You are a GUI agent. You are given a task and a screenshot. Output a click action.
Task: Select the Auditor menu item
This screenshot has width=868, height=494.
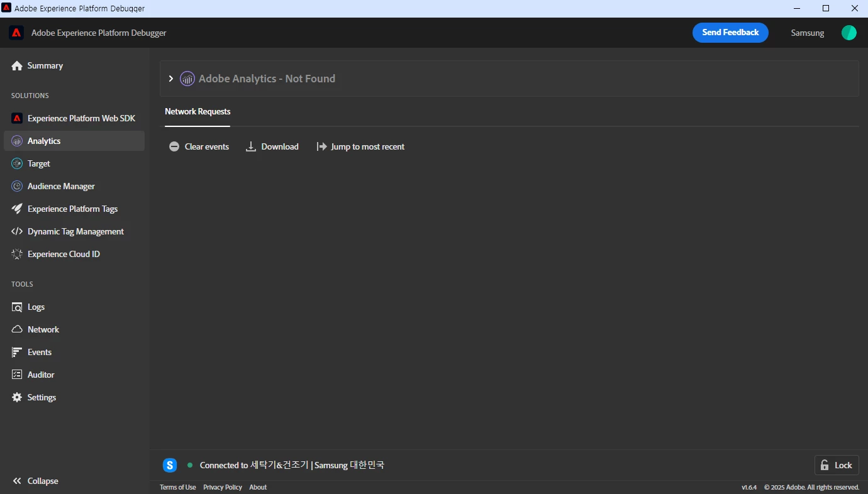point(74,375)
